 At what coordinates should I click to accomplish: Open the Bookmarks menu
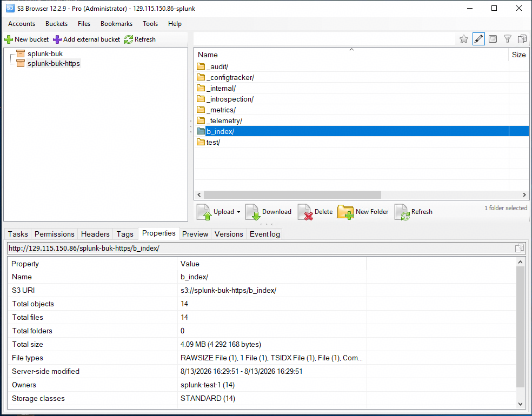(x=116, y=24)
